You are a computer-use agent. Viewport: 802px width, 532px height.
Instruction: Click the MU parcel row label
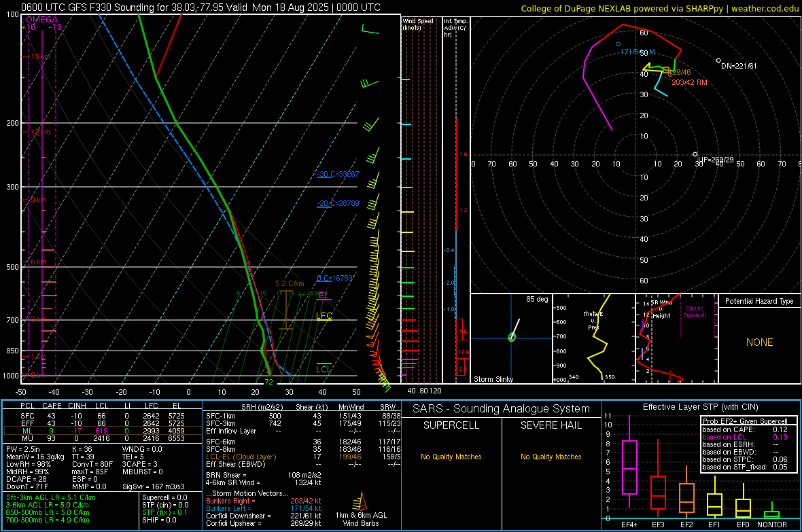[x=27, y=438]
